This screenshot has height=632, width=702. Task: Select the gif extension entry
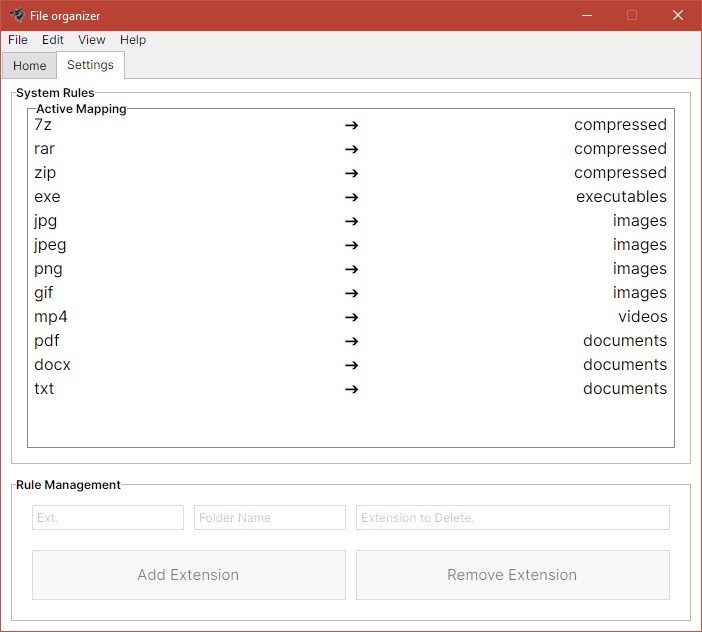(44, 293)
